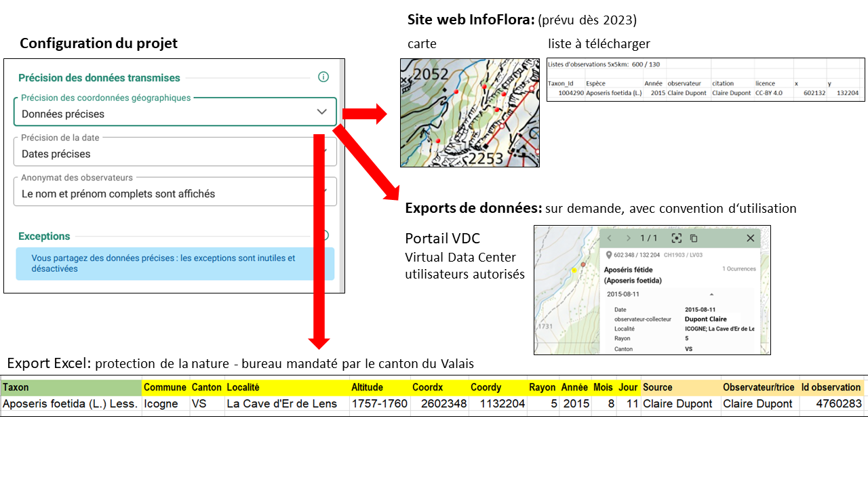This screenshot has height=488, width=868.
Task: Go to previous record in VDC popup
Action: point(609,238)
